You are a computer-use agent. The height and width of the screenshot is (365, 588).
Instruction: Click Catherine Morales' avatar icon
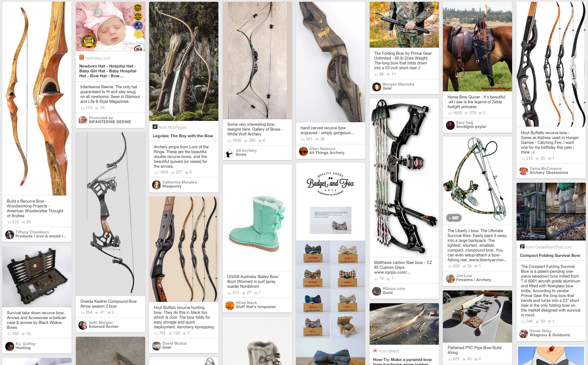point(156,184)
